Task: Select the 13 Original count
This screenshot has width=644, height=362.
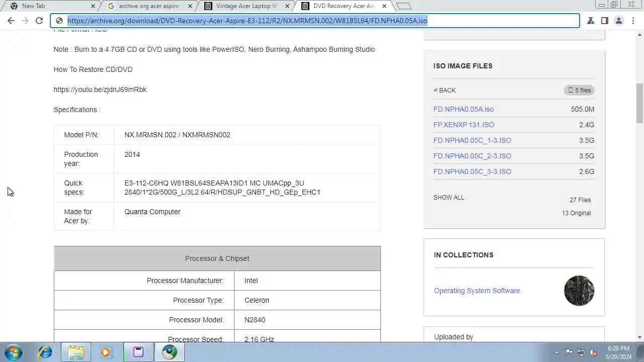Action: (577, 213)
